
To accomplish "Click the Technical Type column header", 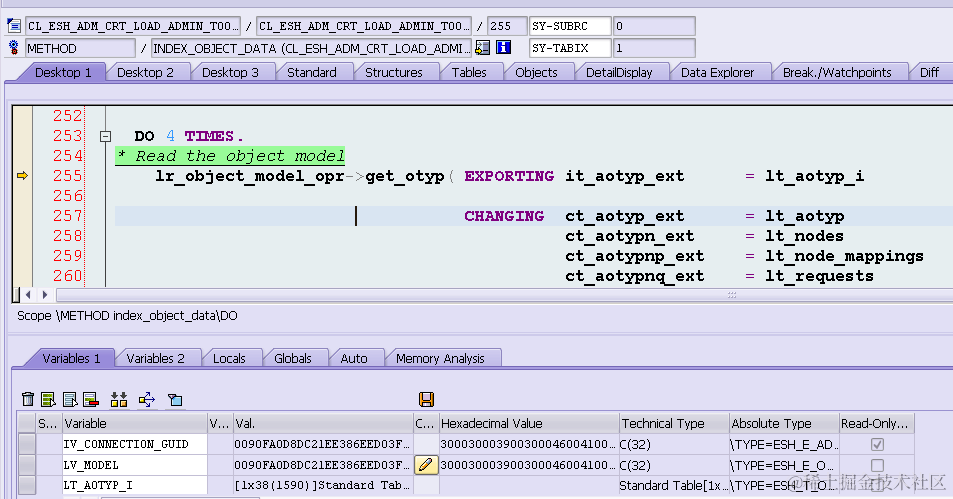I will pos(674,424).
